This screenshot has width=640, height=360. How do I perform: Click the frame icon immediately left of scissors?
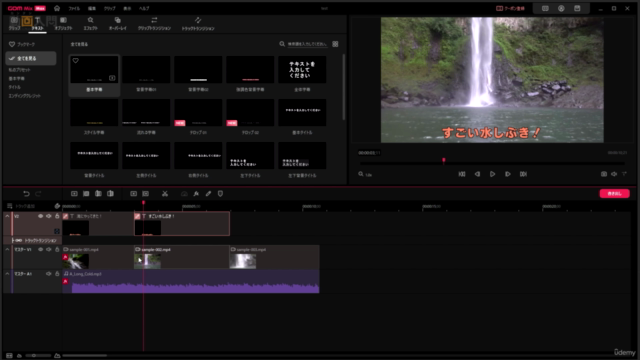[146, 194]
